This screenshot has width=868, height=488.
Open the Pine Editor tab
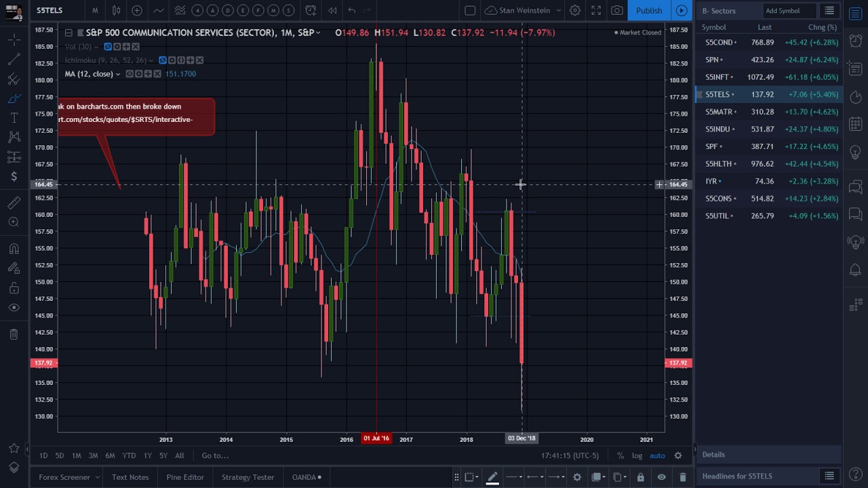click(185, 477)
